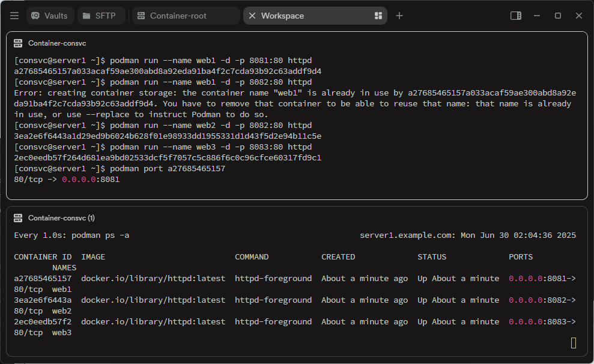Image resolution: width=594 pixels, height=364 pixels.
Task: Open the Vaults tab
Action: point(50,16)
